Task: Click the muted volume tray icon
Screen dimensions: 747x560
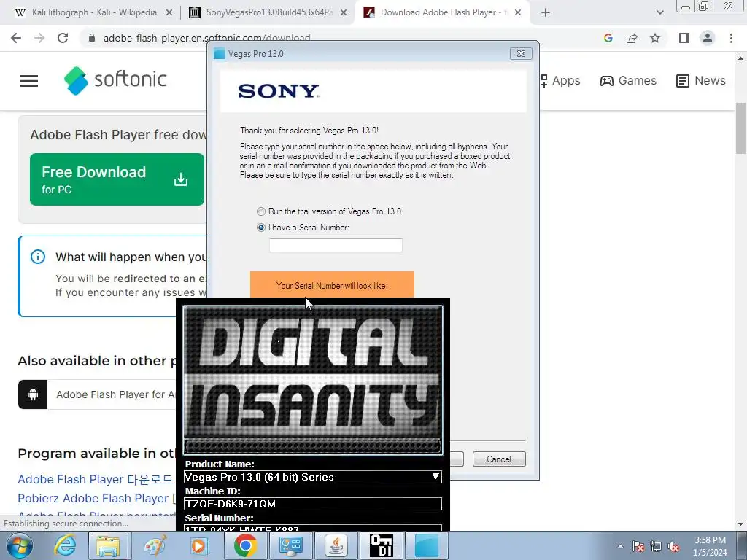Action: pyautogui.click(x=673, y=546)
